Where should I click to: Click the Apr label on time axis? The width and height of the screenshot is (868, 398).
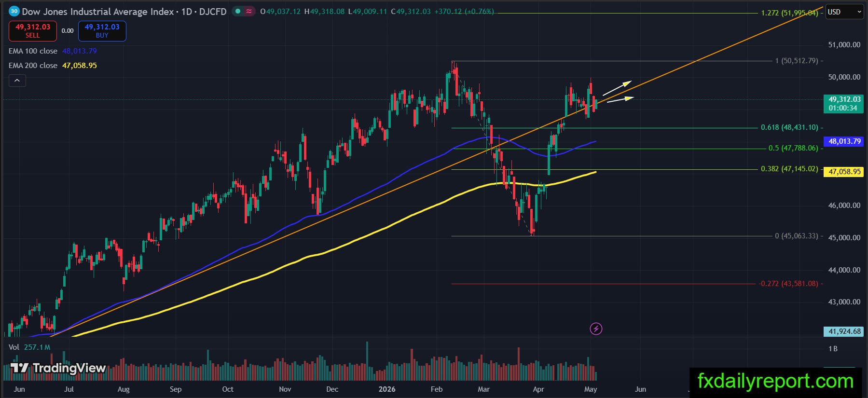(x=538, y=389)
